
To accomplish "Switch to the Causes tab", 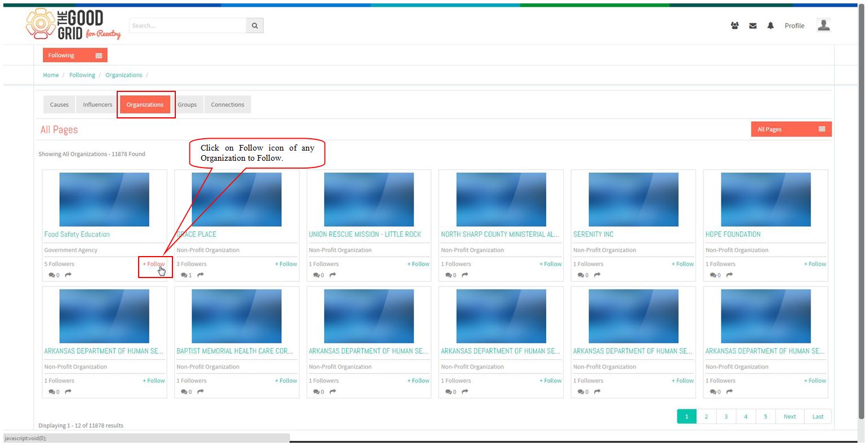I will click(59, 104).
